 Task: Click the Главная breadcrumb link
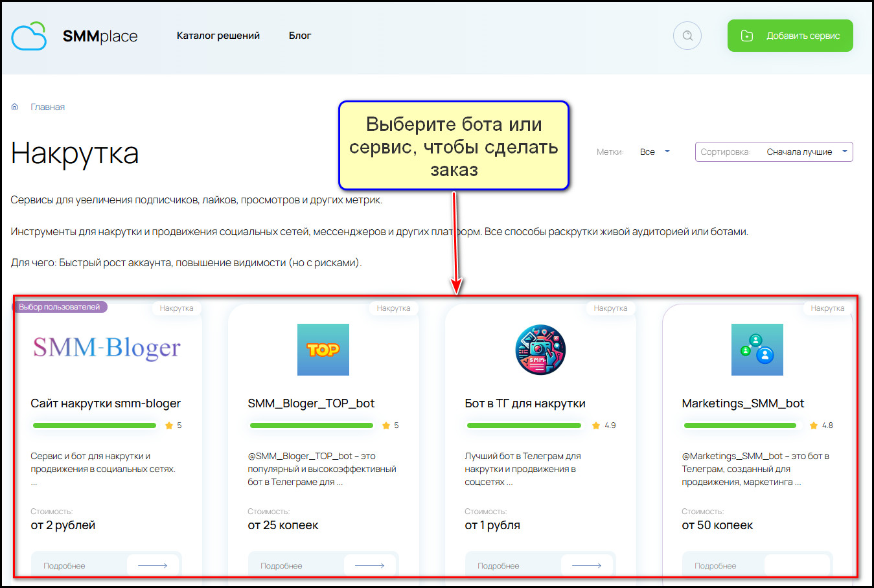pos(48,107)
